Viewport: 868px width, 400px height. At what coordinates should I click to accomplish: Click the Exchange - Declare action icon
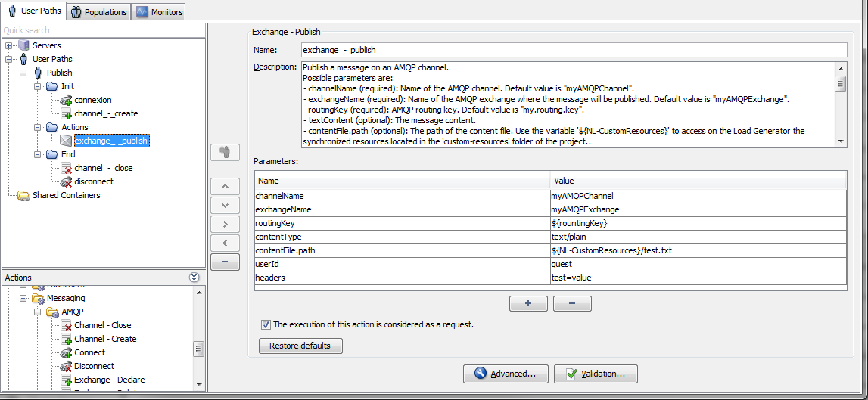click(x=66, y=380)
